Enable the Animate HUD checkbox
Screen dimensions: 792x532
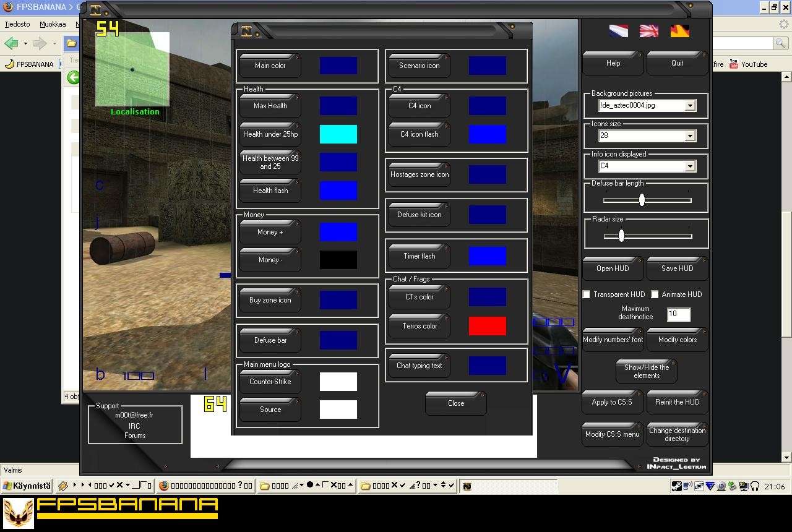click(655, 294)
